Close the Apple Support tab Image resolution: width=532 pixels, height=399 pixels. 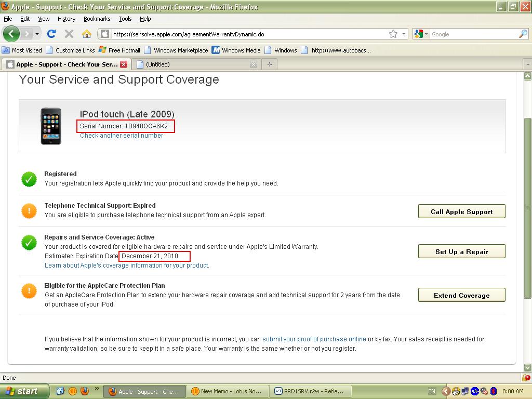(124, 64)
